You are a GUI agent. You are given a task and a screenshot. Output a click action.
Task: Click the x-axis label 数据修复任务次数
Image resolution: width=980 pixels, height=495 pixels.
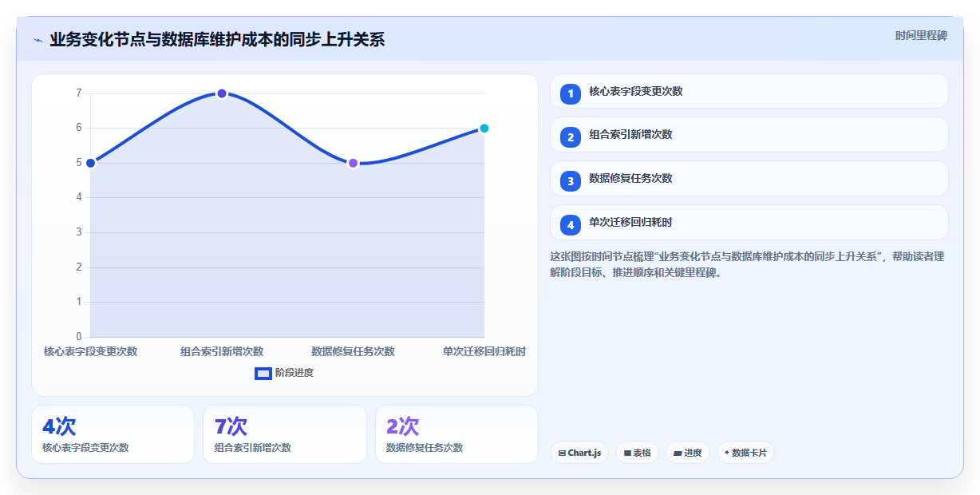353,351
